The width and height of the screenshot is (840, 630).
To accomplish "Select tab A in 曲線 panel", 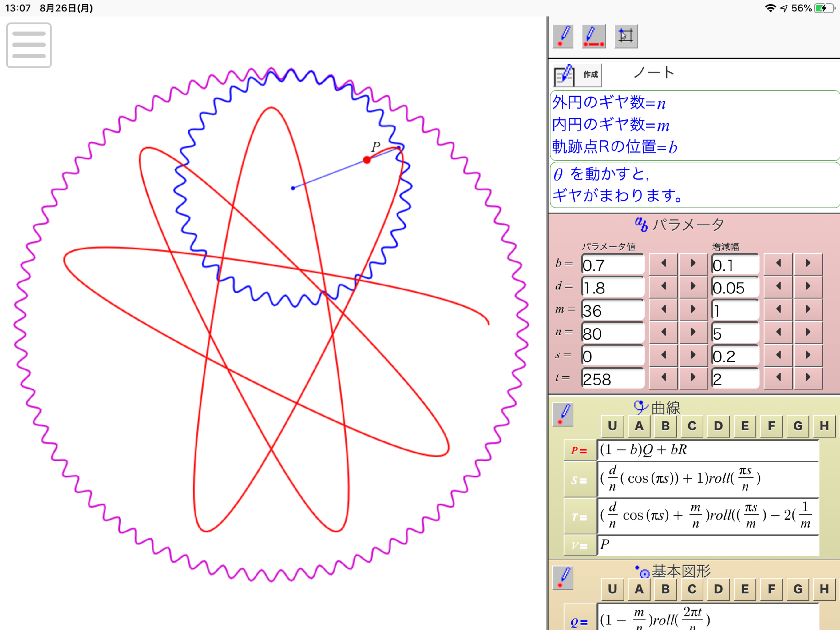I will 639,426.
